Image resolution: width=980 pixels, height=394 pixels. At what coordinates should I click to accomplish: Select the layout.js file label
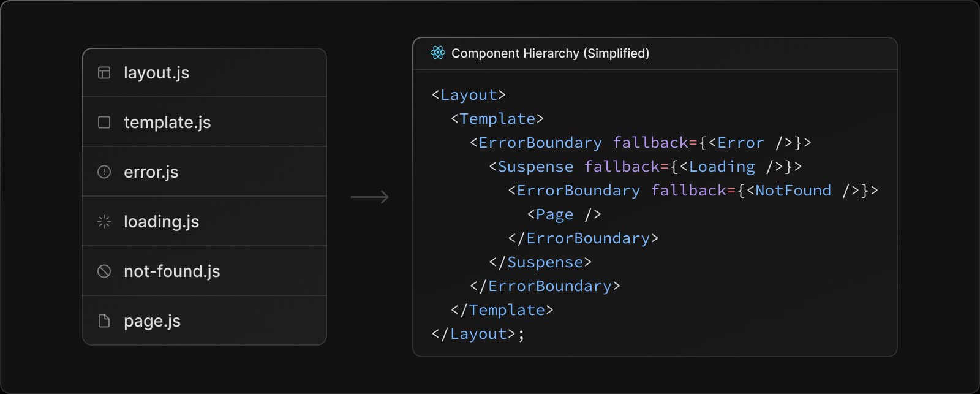(156, 73)
